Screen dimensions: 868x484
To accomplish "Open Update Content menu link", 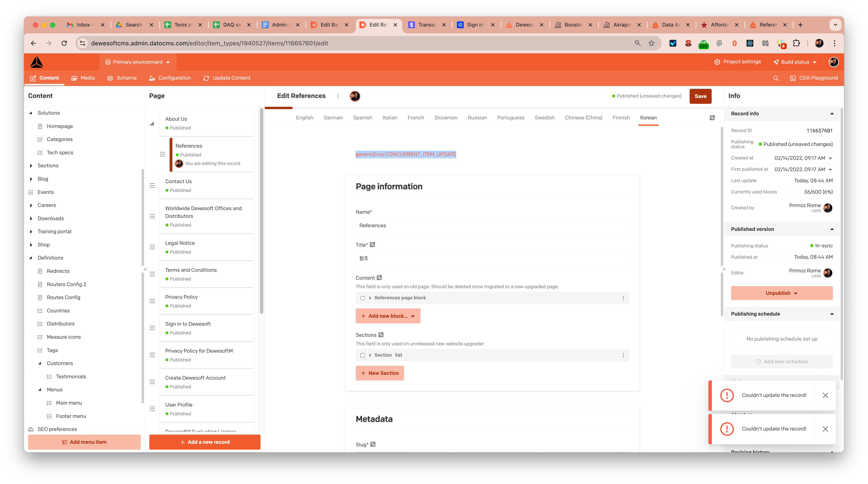I will 227,78.
